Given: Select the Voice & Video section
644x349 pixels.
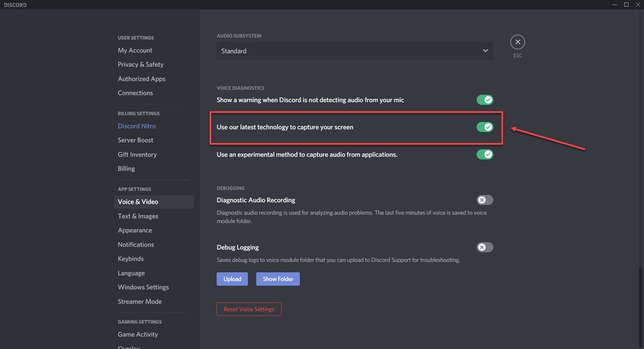Looking at the screenshot, I should (154, 202).
